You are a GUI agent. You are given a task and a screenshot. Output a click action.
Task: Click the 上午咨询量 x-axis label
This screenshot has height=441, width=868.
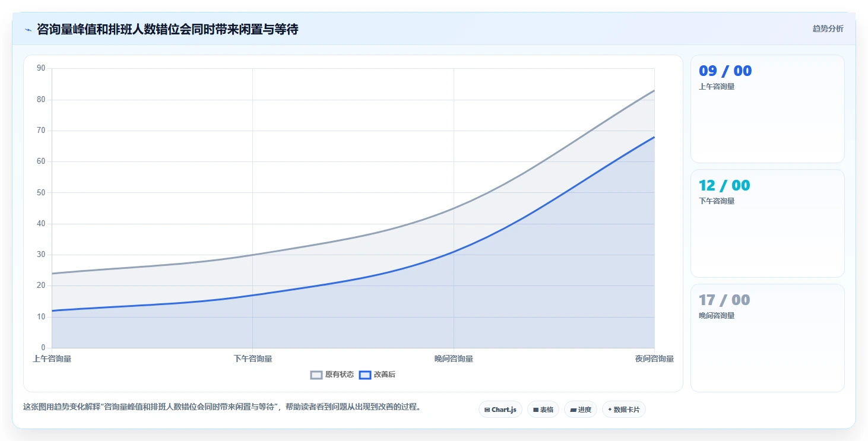coord(52,358)
